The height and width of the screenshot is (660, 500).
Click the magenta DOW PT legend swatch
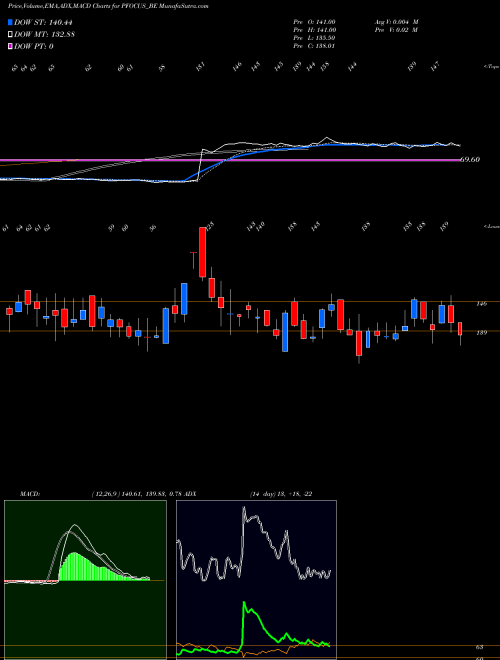pyautogui.click(x=11, y=46)
